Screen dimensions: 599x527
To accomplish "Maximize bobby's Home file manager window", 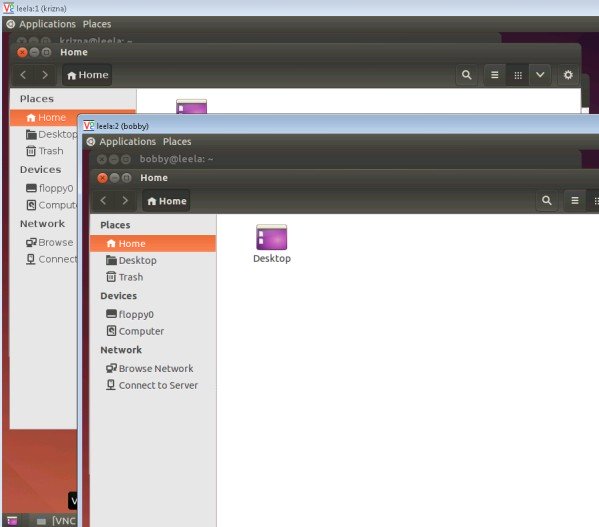I will pyautogui.click(x=126, y=178).
